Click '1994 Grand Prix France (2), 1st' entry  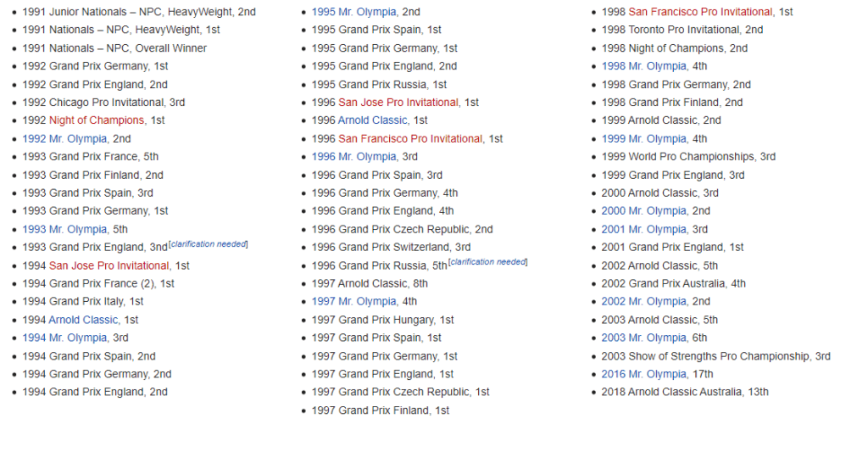click(98, 283)
